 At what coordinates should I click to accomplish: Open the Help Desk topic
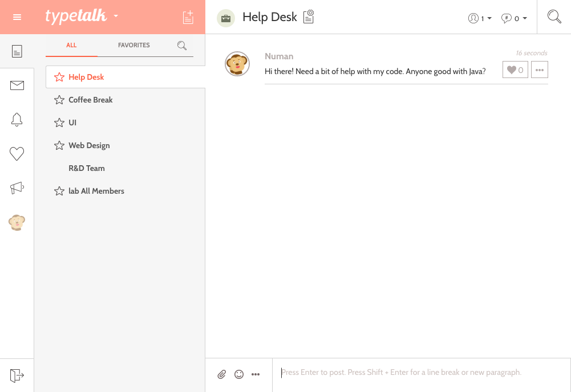pos(125,77)
